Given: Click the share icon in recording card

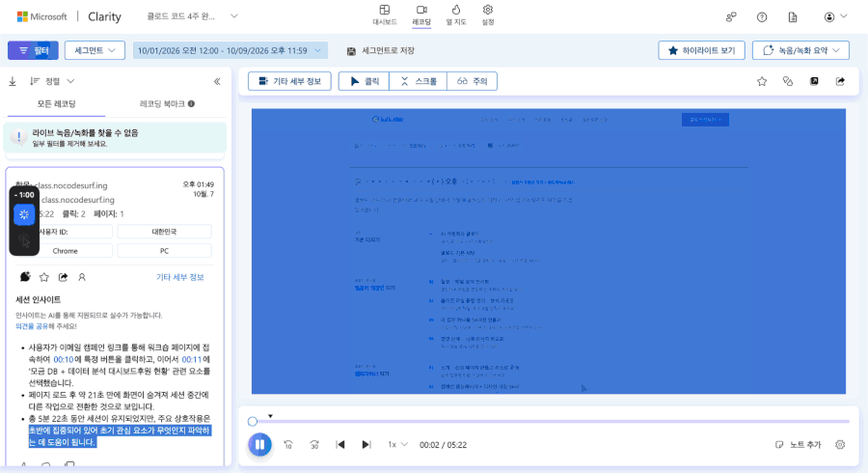Looking at the screenshot, I should 63,277.
